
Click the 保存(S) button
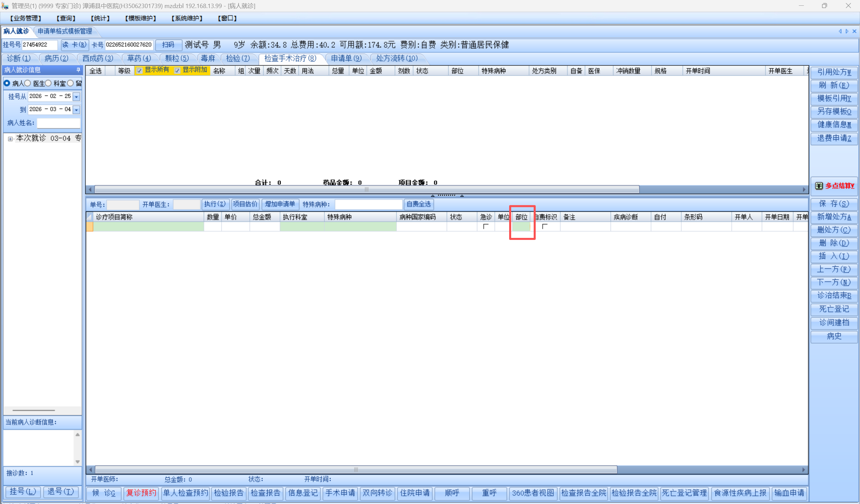pos(834,204)
